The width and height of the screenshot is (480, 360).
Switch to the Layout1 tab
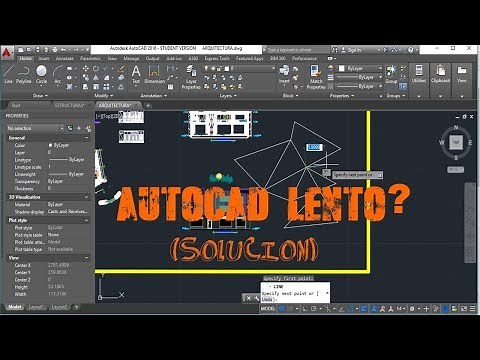click(36, 307)
